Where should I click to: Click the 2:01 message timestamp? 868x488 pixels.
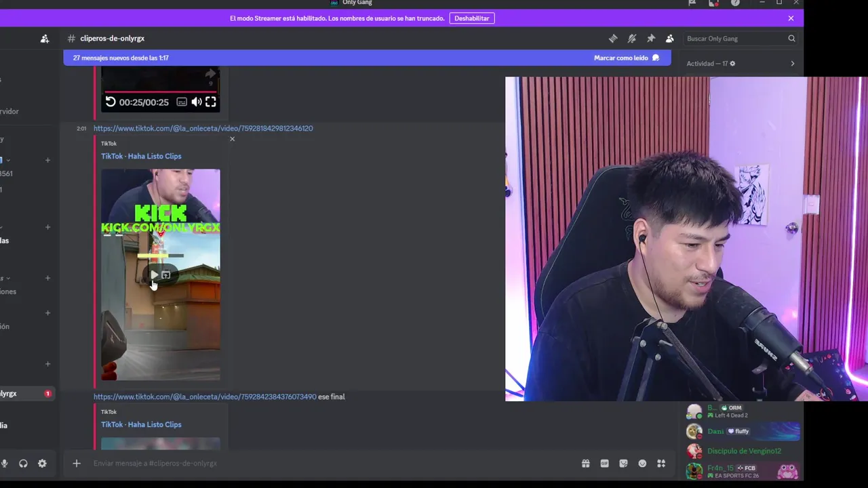tap(81, 129)
